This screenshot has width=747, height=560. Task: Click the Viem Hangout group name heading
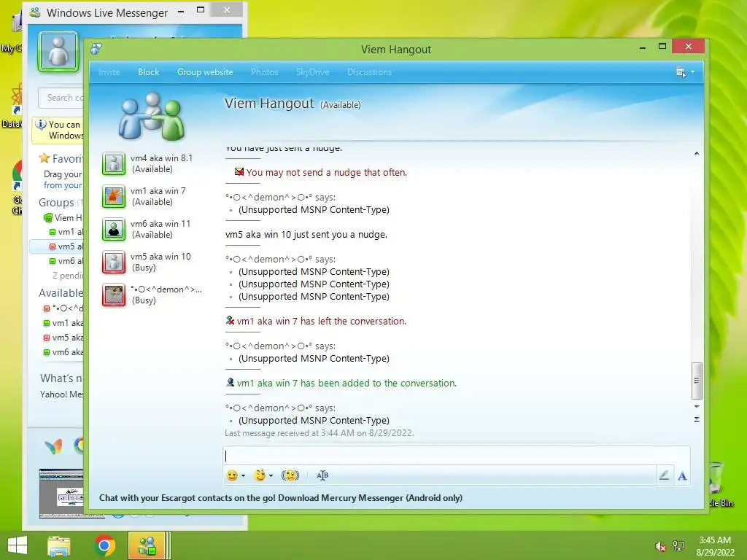(269, 104)
